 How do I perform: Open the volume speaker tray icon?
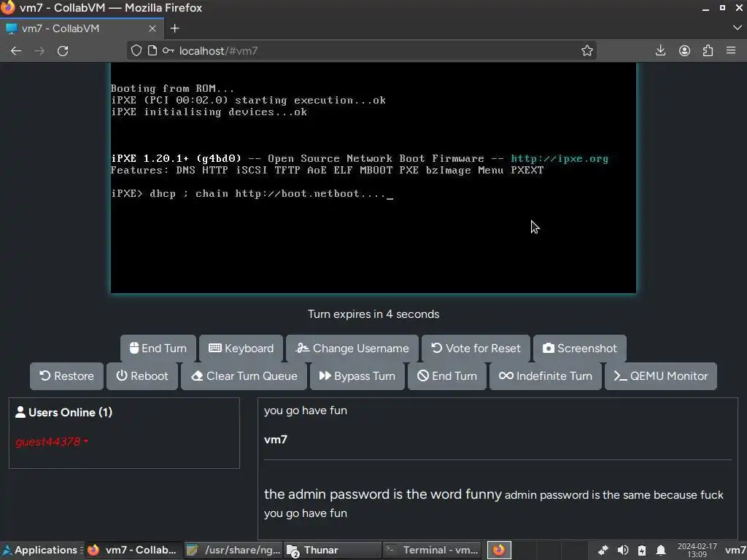tap(623, 551)
